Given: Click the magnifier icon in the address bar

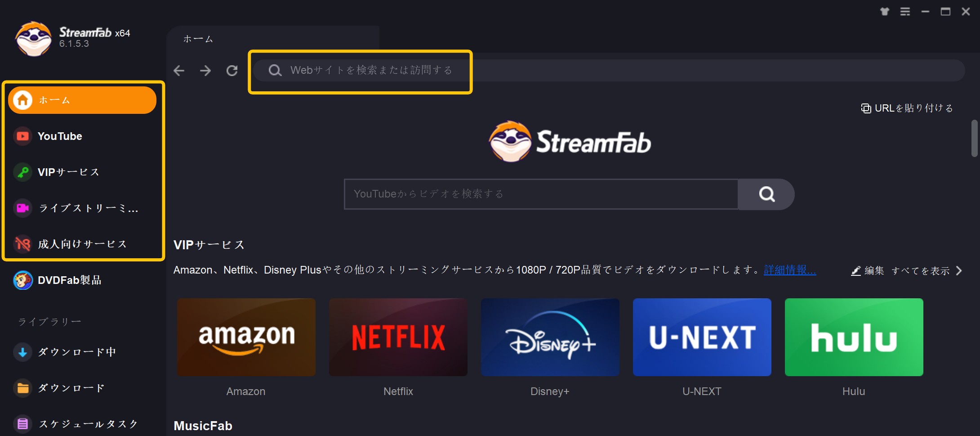Looking at the screenshot, I should [x=275, y=70].
